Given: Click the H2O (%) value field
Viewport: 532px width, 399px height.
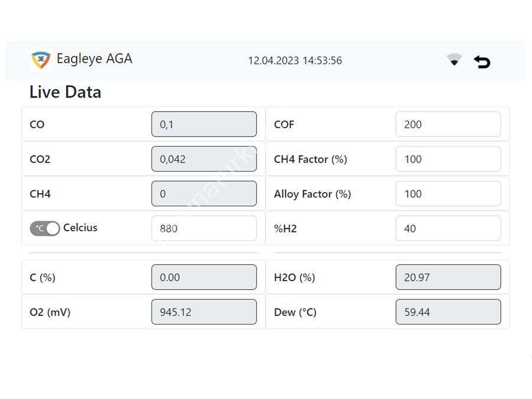Looking at the screenshot, I should 447,277.
